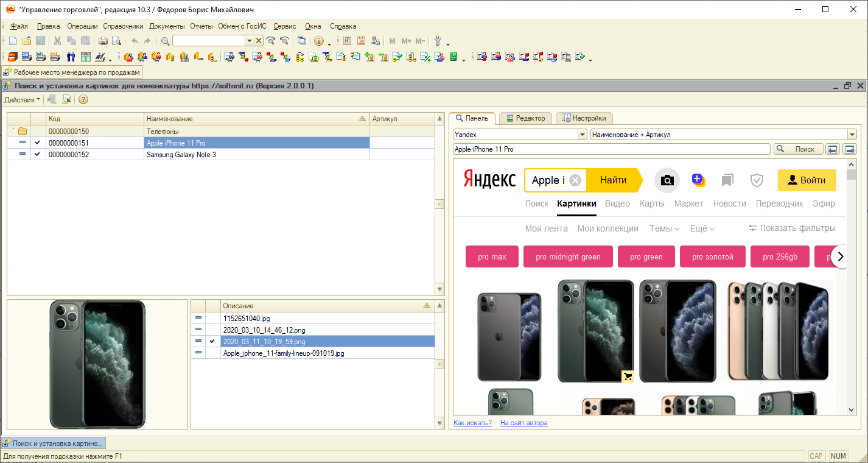Click Yandex camera image search icon

(667, 180)
